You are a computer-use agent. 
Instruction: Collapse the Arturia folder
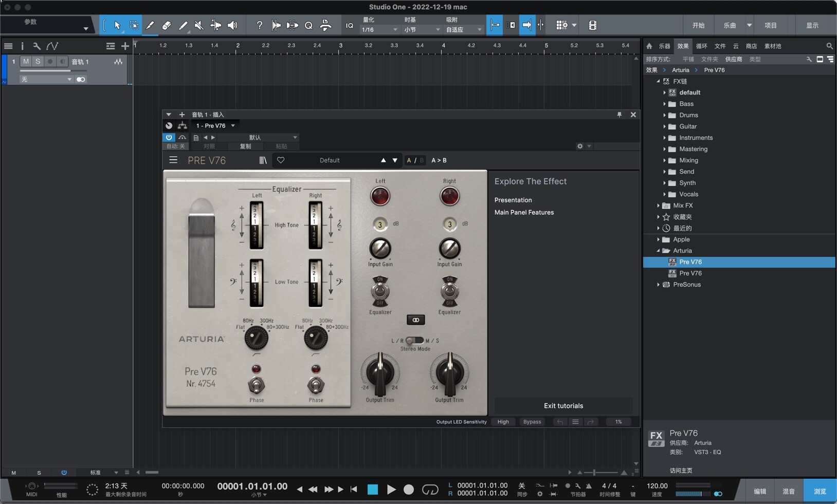click(658, 251)
